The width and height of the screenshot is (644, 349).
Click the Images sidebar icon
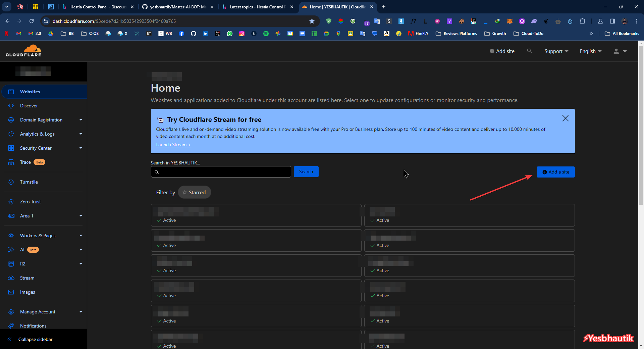(x=11, y=292)
